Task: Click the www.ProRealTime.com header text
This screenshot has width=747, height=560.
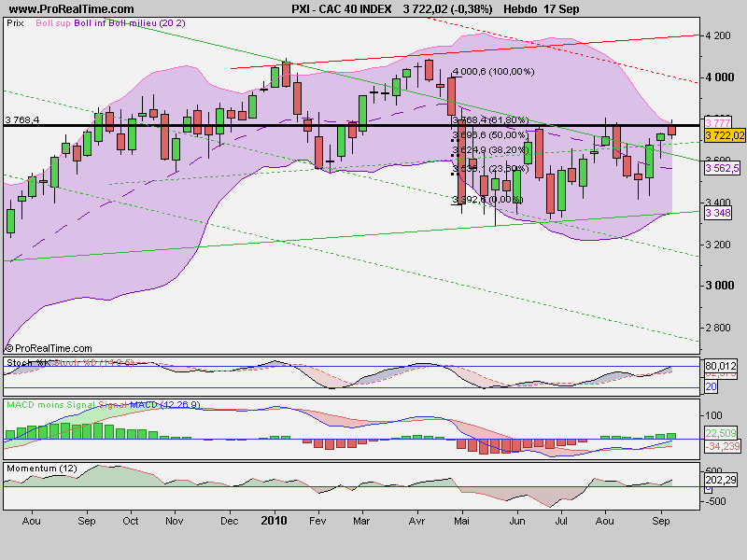Action: [72, 9]
